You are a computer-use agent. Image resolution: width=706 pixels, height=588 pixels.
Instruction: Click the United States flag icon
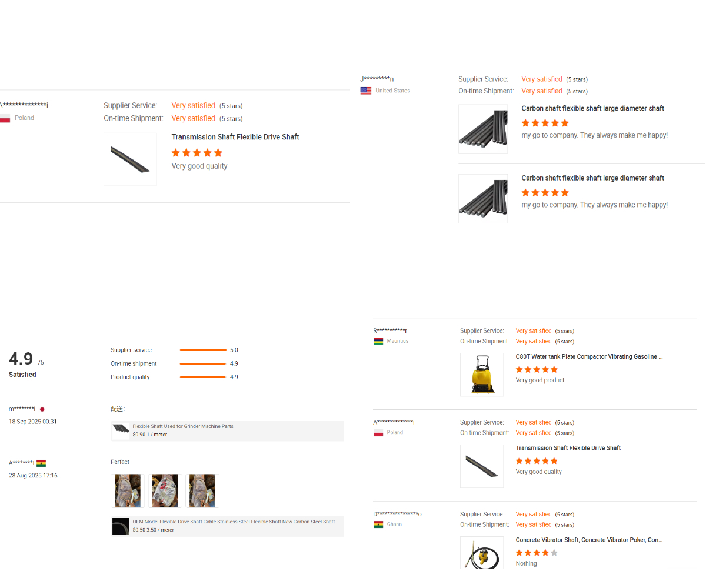(366, 91)
